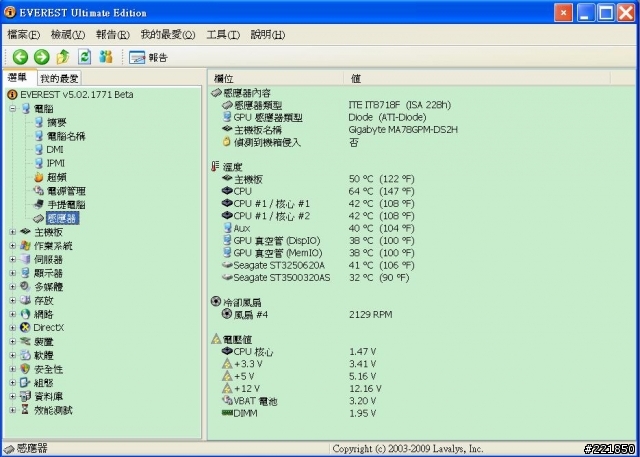640x457 pixels.
Task: Click the 感應器內容 section icon
Action: pos(216,93)
